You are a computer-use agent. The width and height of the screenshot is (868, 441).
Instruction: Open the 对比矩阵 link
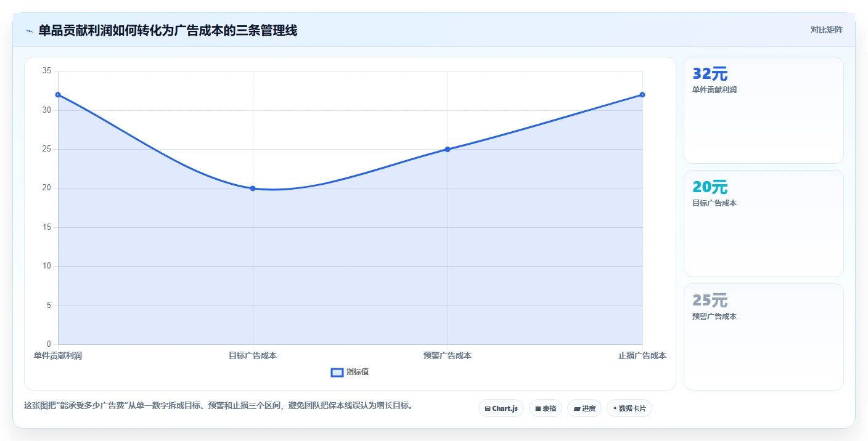[x=826, y=30]
